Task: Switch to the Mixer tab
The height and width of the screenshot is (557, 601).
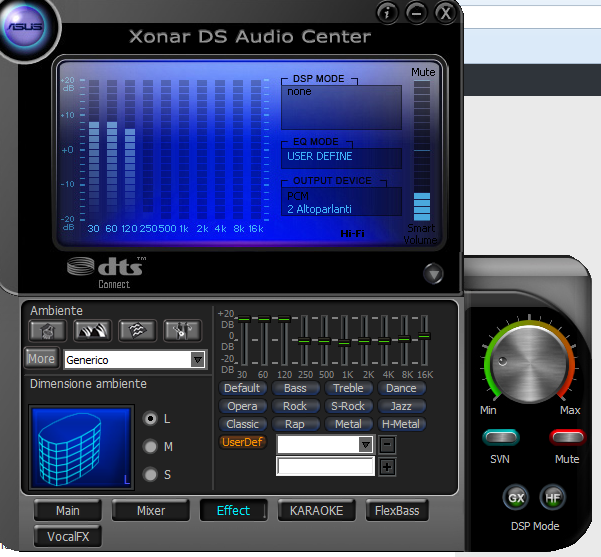Action: point(151,511)
